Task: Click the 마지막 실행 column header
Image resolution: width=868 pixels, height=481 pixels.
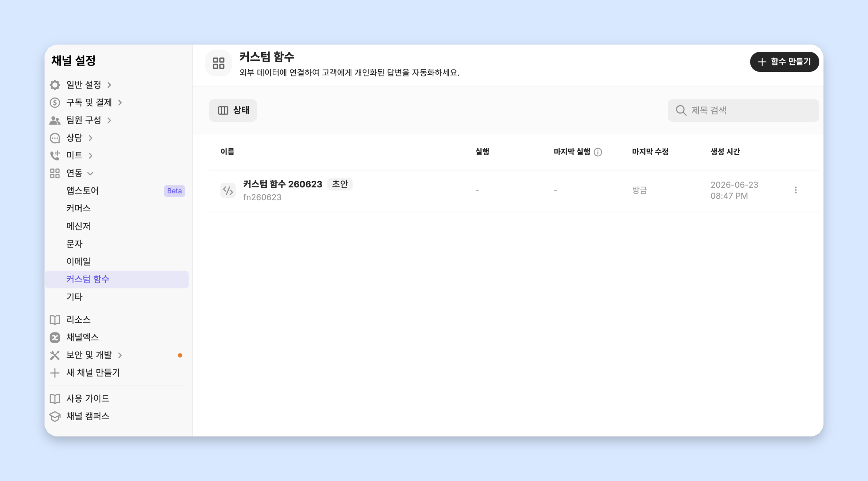Action: (572, 152)
